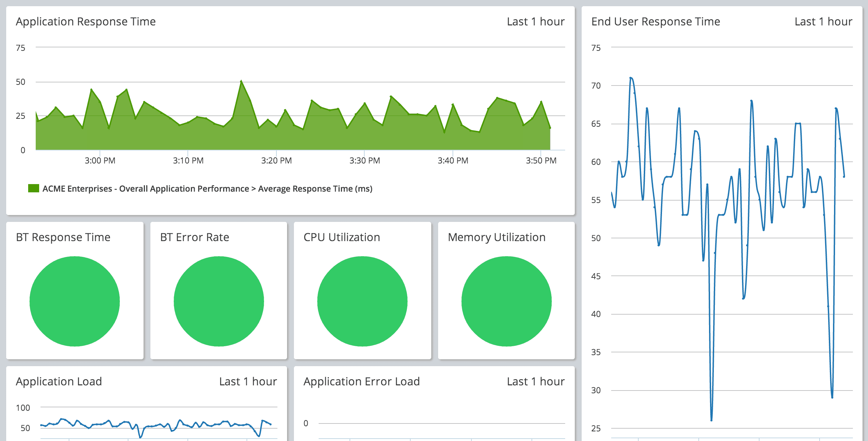Click the Memory Utilization green health circle

(x=506, y=301)
